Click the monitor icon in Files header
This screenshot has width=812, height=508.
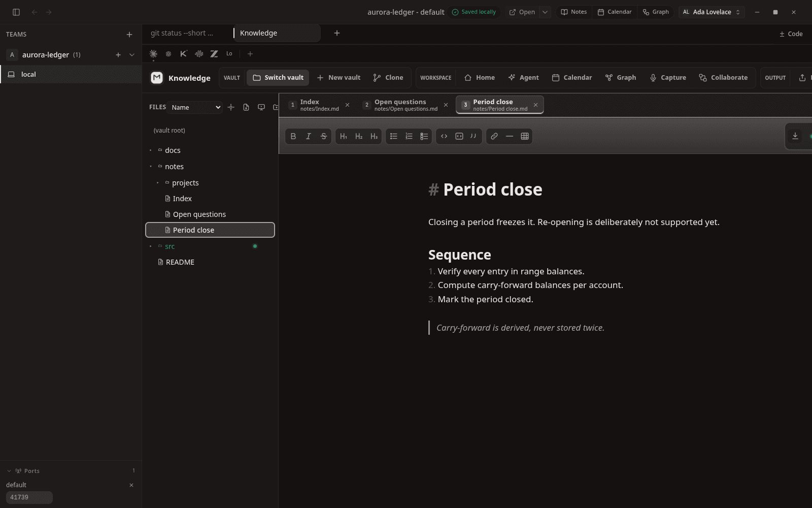pos(261,107)
